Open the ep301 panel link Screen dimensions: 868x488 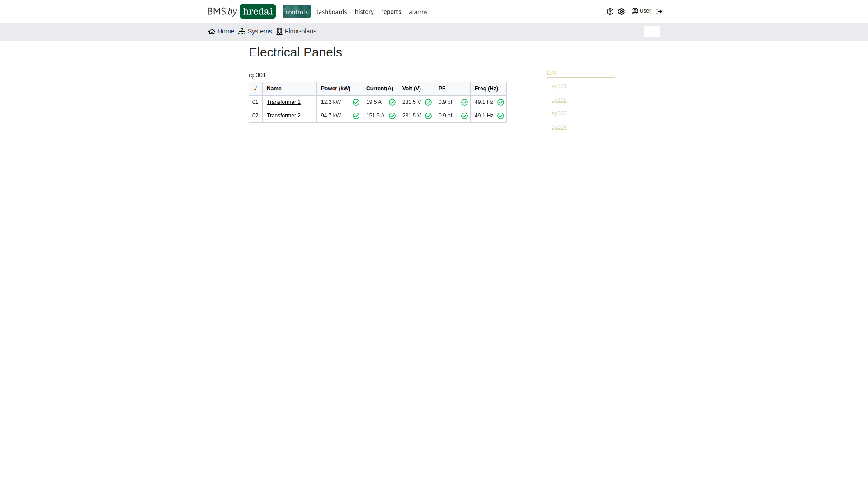point(559,86)
